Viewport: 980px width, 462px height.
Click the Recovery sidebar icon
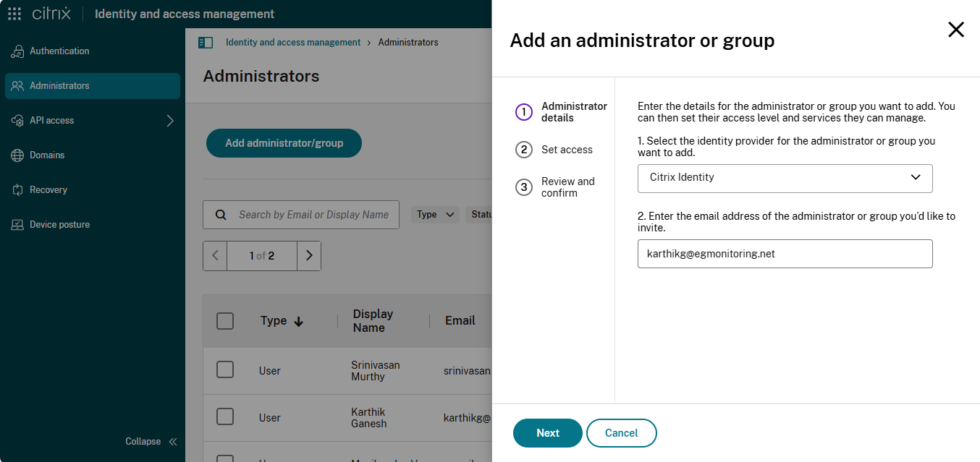(17, 190)
